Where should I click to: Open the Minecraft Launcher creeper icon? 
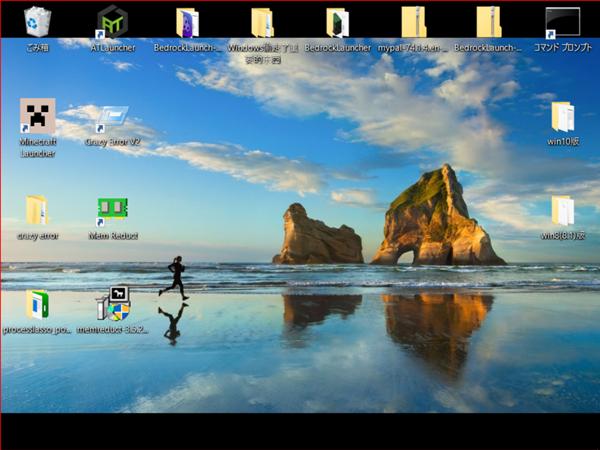(x=37, y=117)
